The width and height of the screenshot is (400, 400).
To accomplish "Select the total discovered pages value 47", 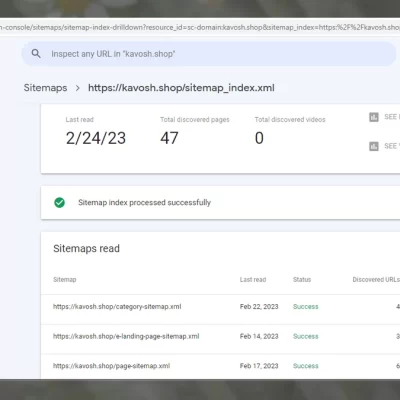I will tap(169, 138).
